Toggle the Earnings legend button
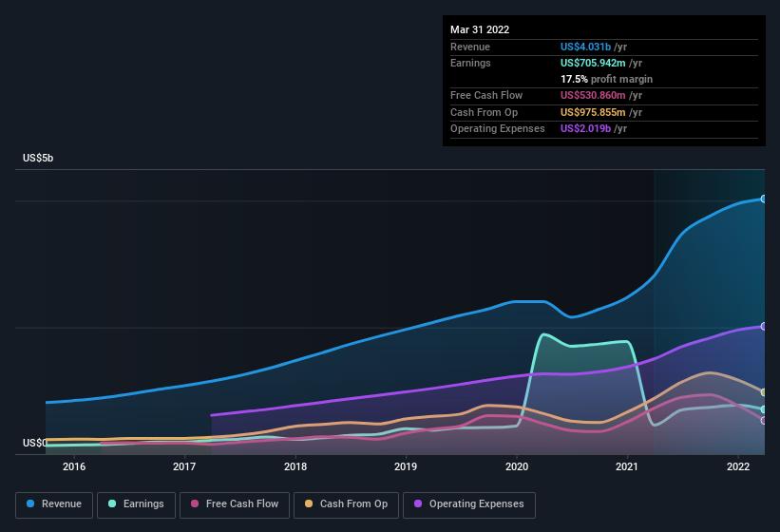The image size is (780, 532). tap(136, 505)
